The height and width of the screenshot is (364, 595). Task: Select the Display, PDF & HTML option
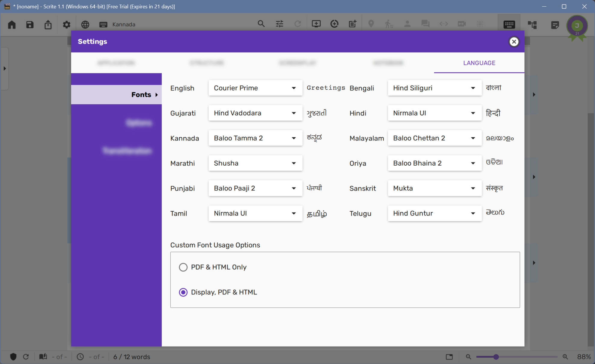click(183, 292)
